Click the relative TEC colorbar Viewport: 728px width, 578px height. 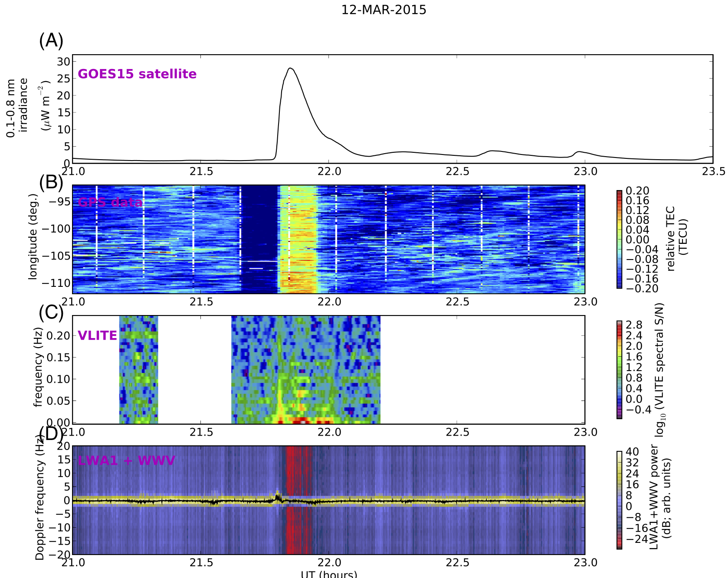619,239
